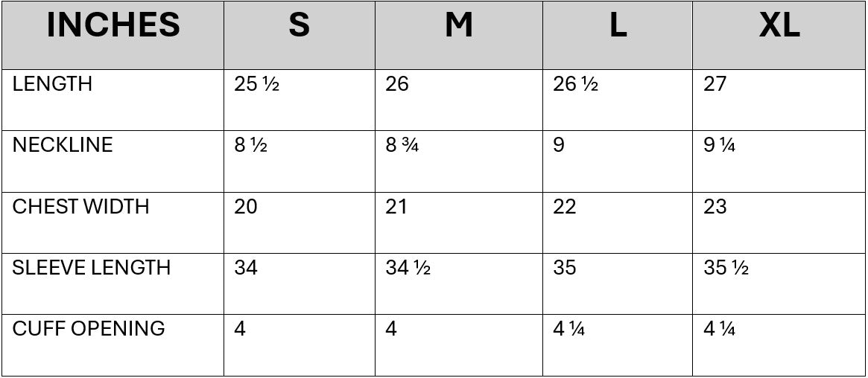This screenshot has height=378, width=868.
Task: Select the size L chest width value 22
Action: click(x=565, y=206)
